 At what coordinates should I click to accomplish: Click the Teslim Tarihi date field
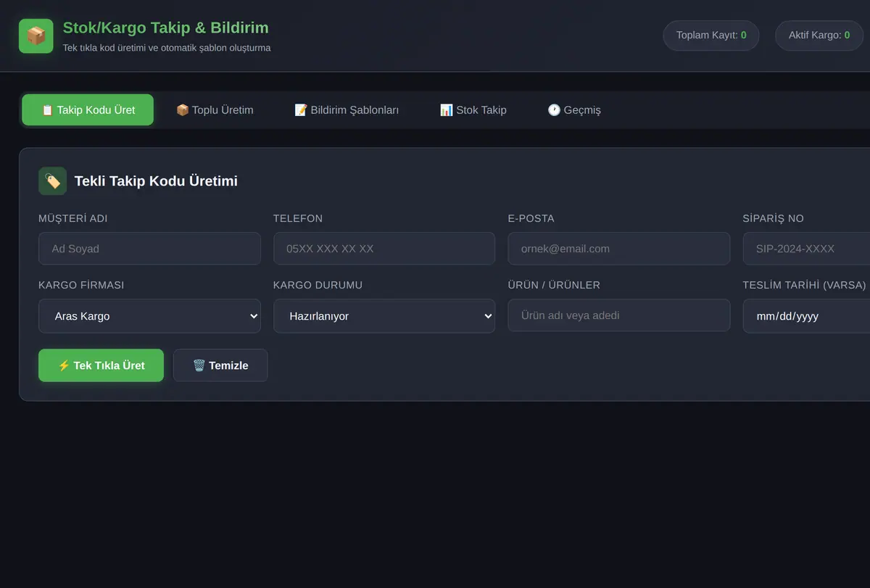(806, 316)
